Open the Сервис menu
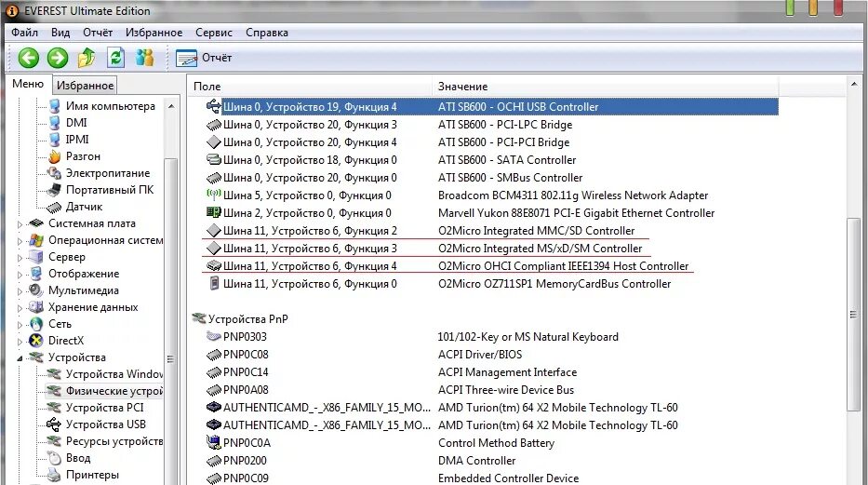Viewport: 868px width, 485px height. coord(214,33)
